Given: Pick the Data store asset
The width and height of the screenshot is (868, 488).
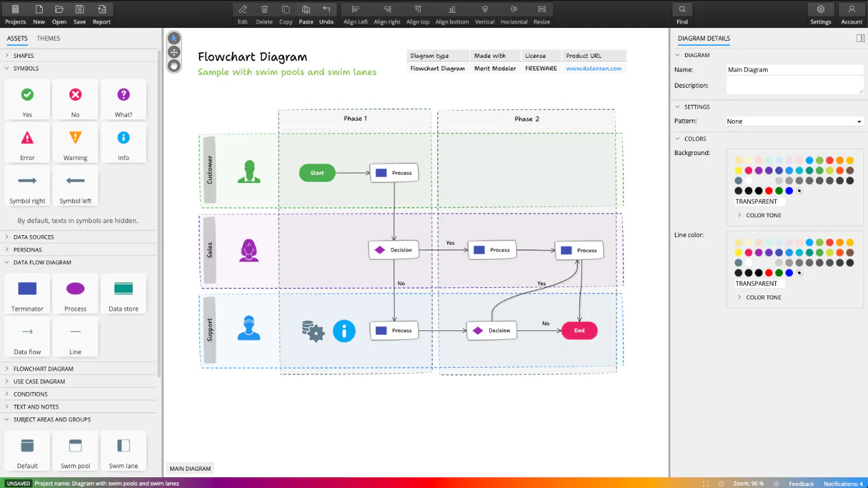Looking at the screenshot, I should 123,294.
